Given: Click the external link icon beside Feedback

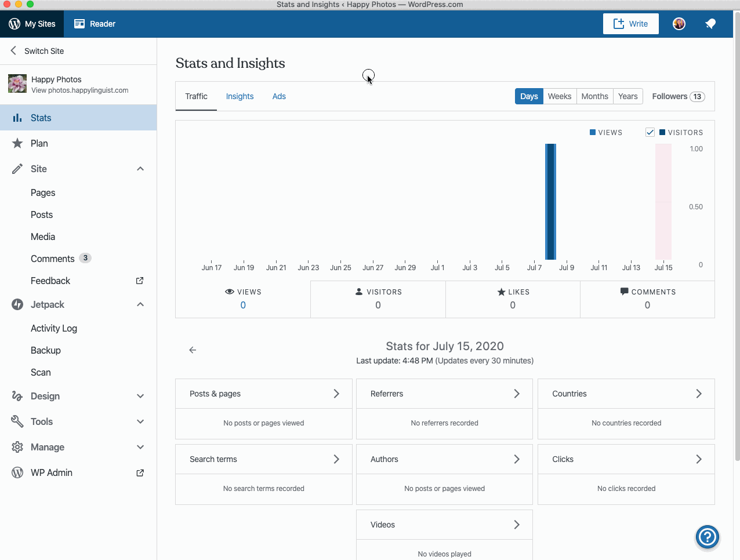Looking at the screenshot, I should 140,281.
